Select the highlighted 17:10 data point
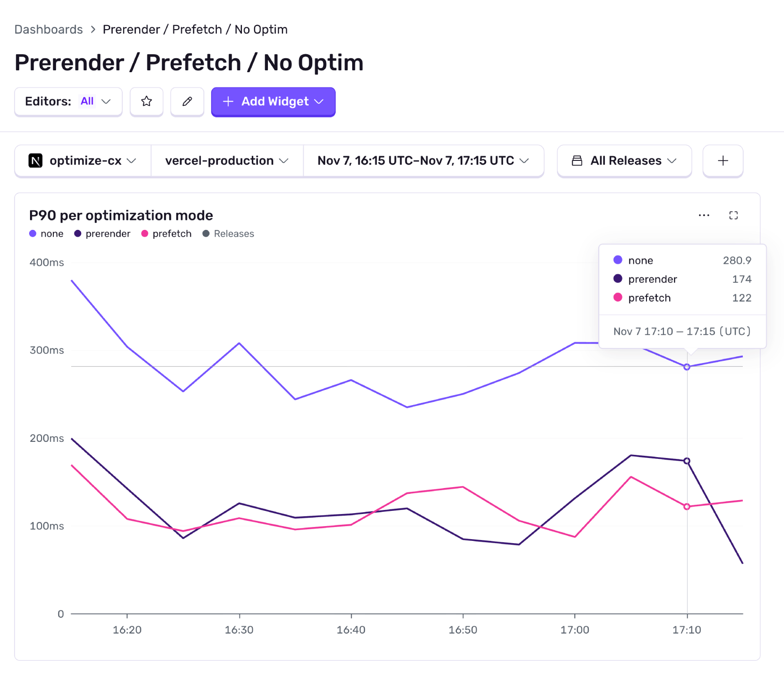The height and width of the screenshot is (674, 784). [687, 367]
